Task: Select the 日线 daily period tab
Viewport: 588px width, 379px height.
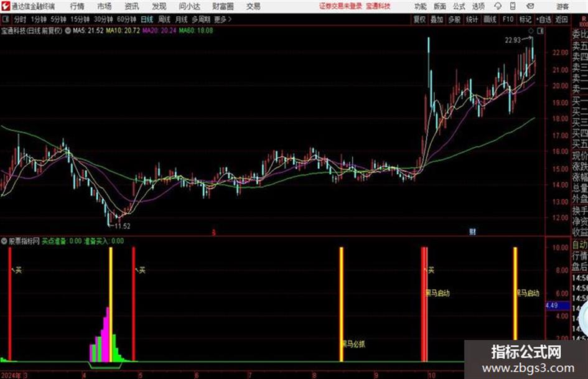Action: [x=147, y=19]
